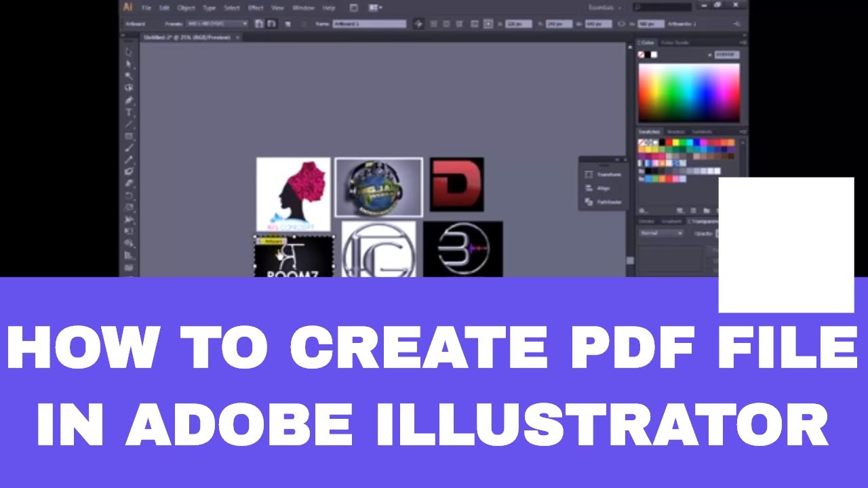Open the File menu
The image size is (868, 488).
146,8
